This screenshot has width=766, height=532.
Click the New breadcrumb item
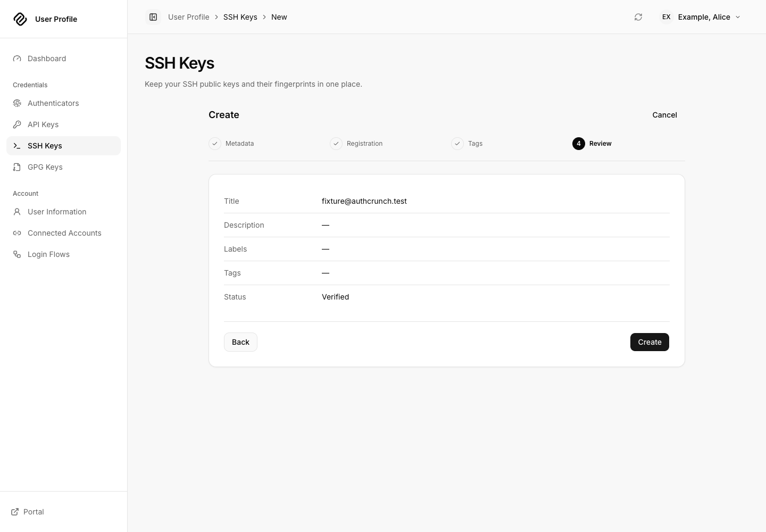pyautogui.click(x=279, y=17)
